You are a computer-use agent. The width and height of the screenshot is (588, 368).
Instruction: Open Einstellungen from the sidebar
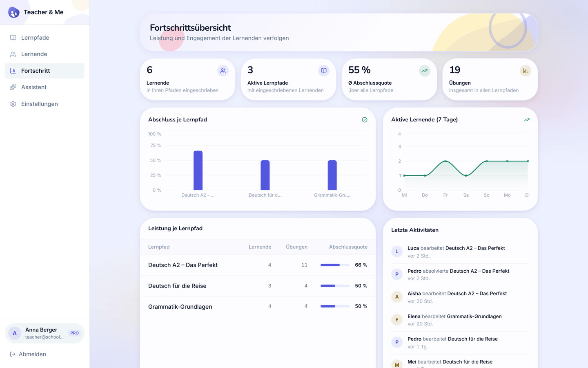pos(45,104)
